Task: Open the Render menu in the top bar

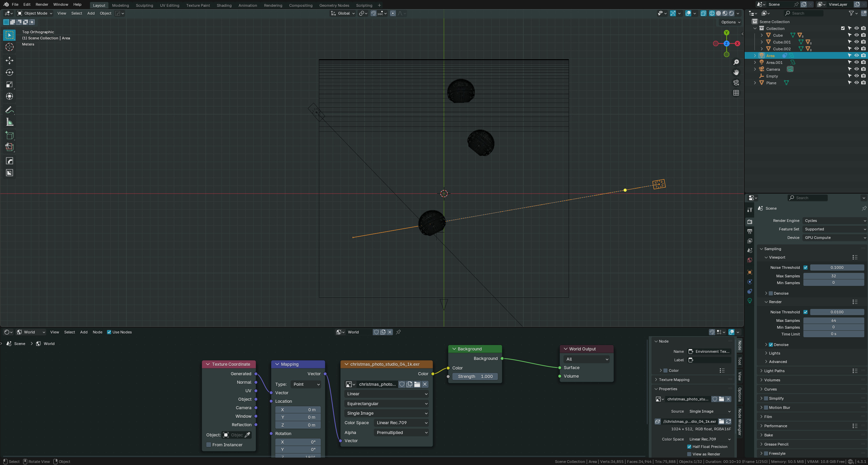Action: [x=42, y=4]
